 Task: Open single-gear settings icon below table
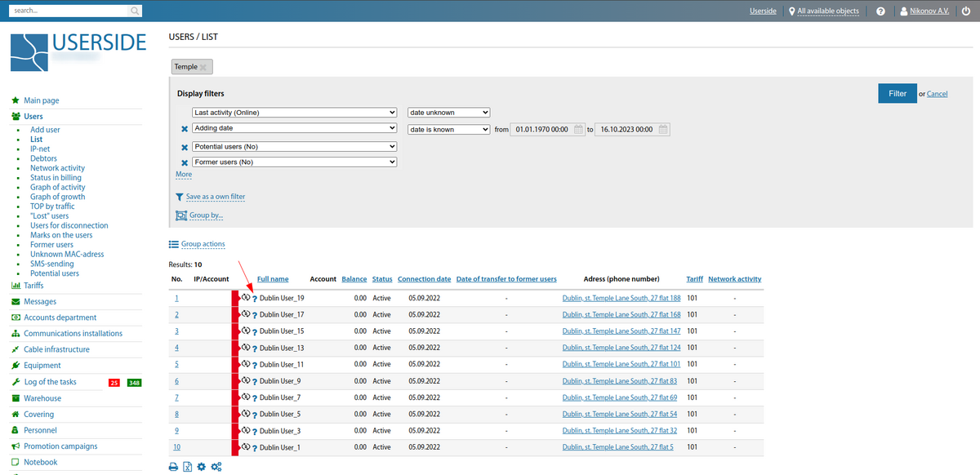201,467
